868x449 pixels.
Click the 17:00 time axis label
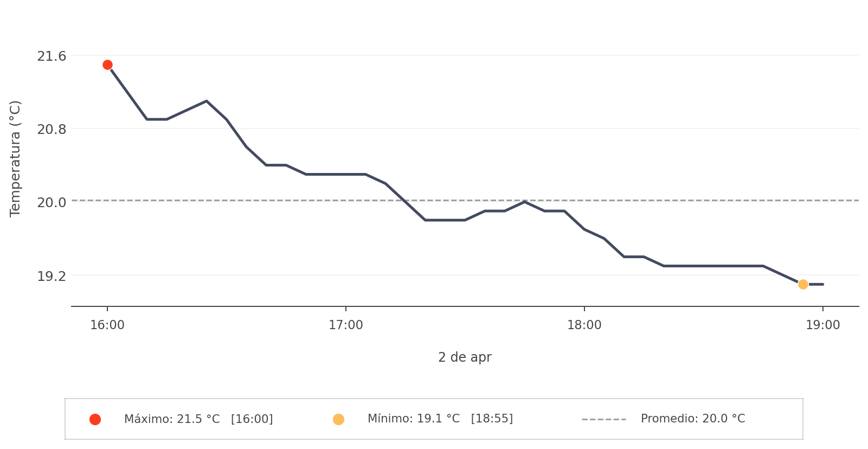(x=346, y=325)
